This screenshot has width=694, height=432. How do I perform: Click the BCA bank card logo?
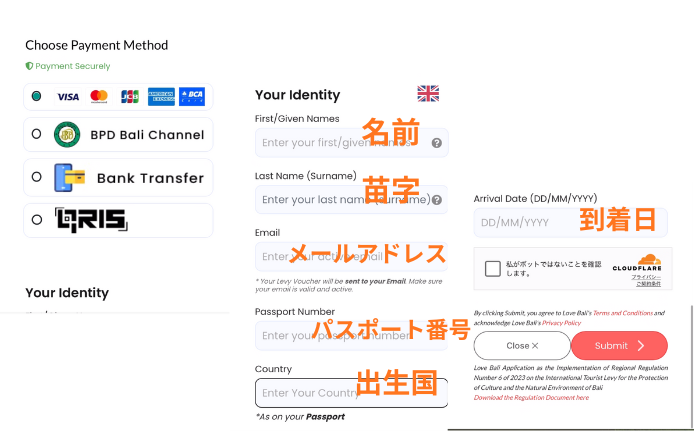coord(192,97)
